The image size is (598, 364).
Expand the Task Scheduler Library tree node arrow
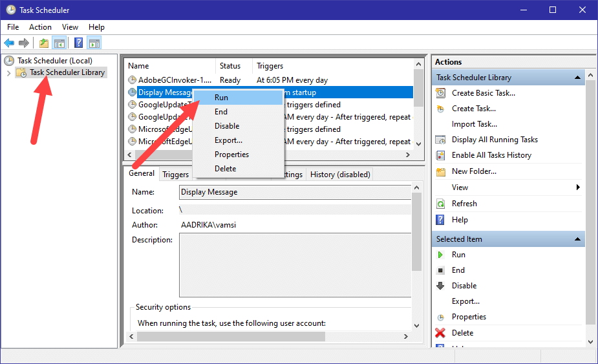pos(8,73)
